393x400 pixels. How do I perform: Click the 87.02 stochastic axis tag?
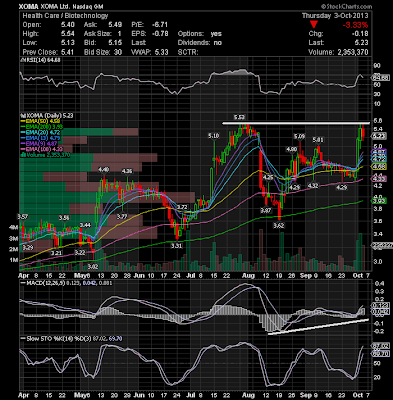[x=380, y=346]
